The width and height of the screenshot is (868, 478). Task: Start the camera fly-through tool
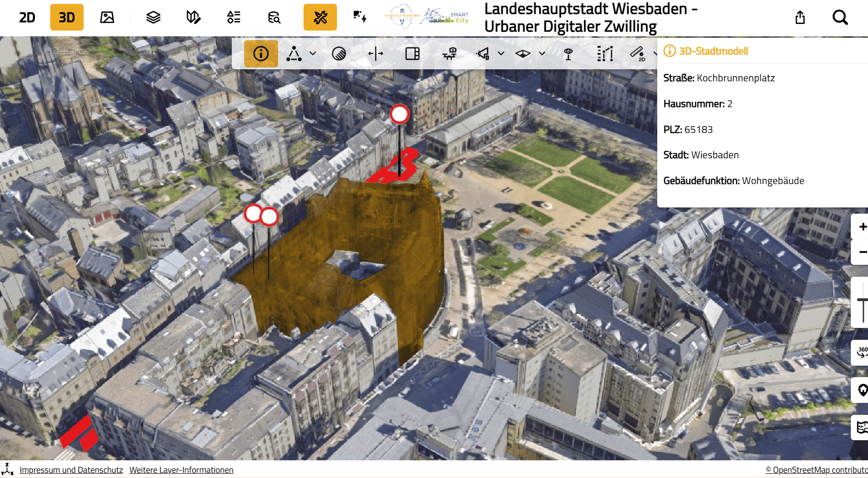pyautogui.click(x=448, y=54)
